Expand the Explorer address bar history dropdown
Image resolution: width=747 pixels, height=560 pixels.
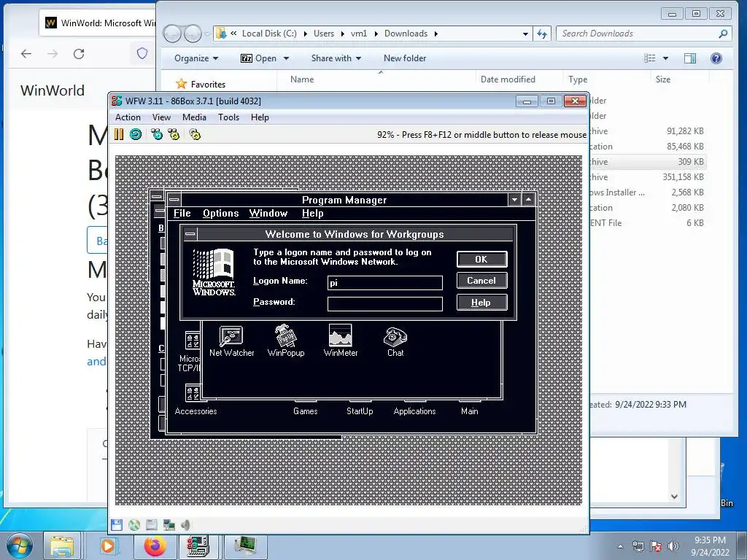point(525,34)
